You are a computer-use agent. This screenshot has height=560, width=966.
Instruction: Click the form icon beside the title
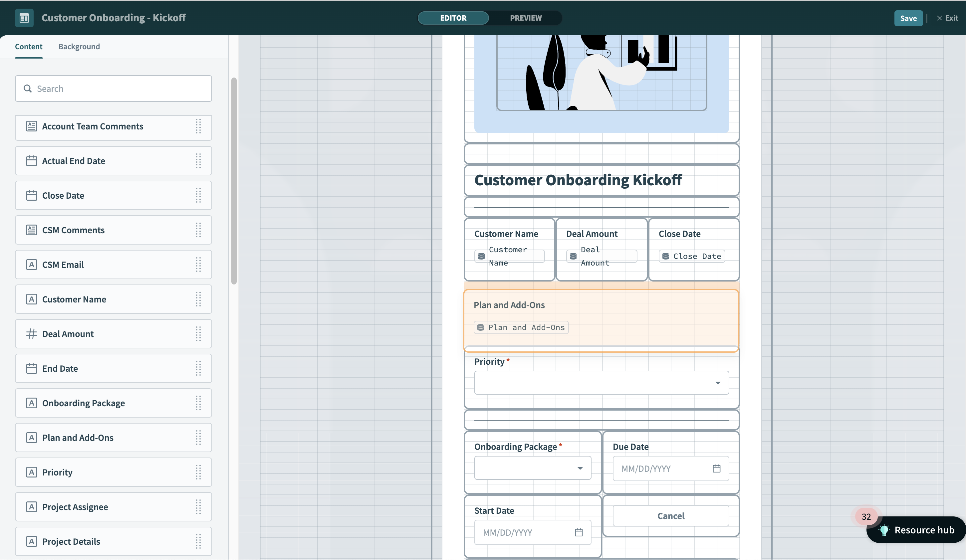pos(24,18)
